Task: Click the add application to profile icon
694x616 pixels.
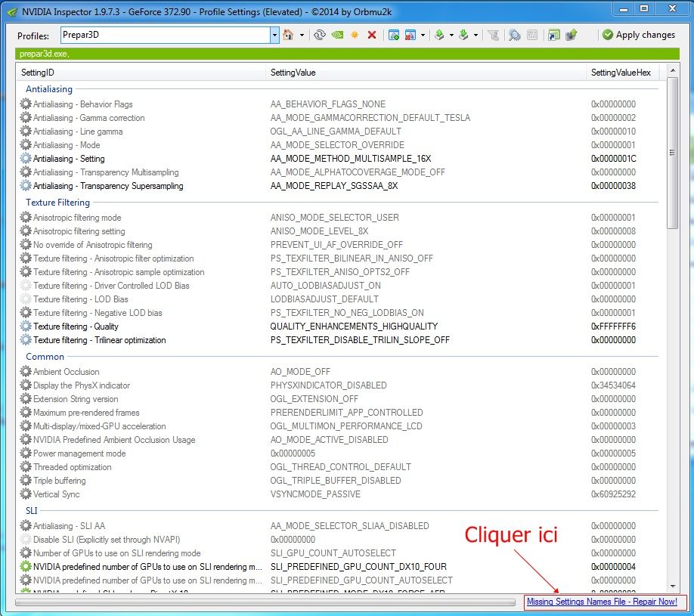Action: [x=393, y=35]
